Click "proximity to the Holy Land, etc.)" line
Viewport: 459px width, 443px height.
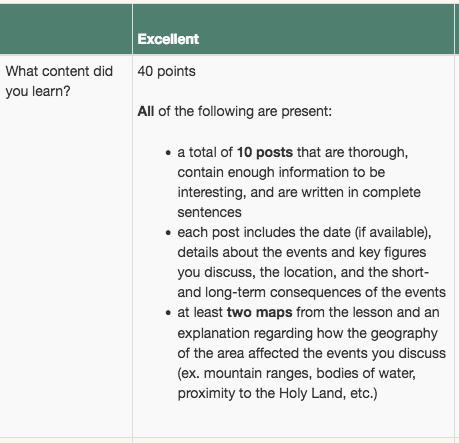[x=278, y=393]
